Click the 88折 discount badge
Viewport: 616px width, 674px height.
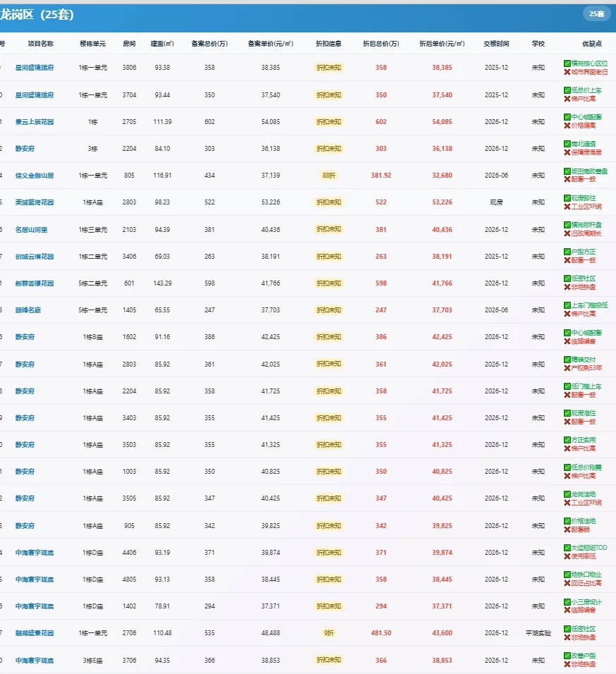pyautogui.click(x=328, y=176)
